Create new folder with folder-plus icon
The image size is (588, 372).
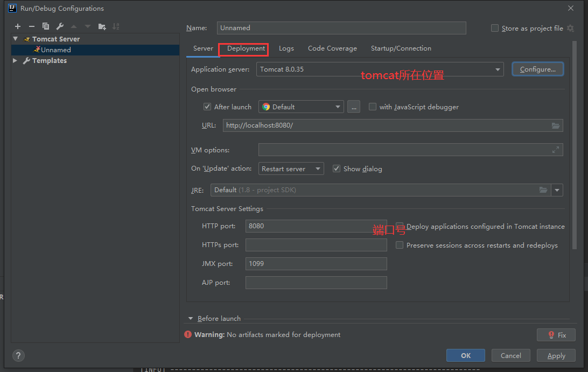102,26
